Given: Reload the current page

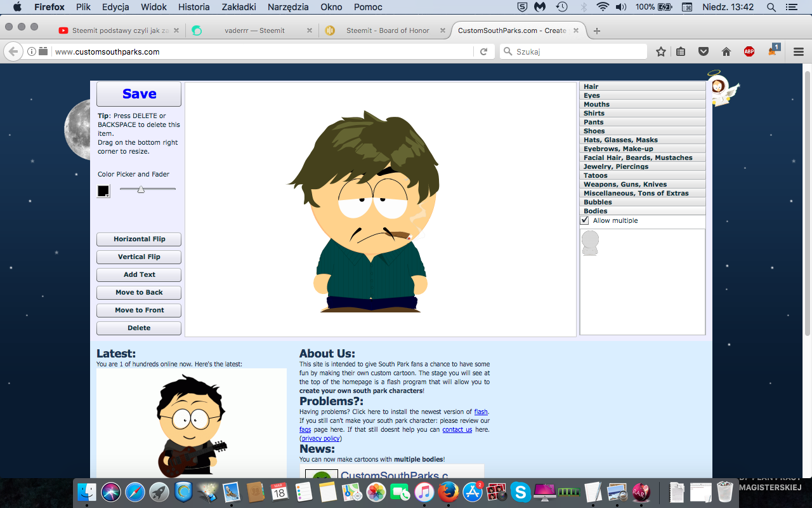Looking at the screenshot, I should 483,51.
